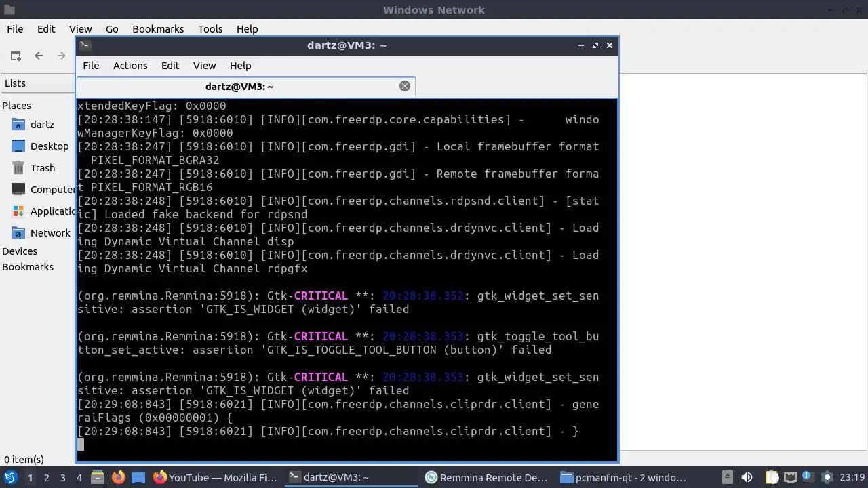
Task: Click the network connection tray icon
Action: point(790,477)
